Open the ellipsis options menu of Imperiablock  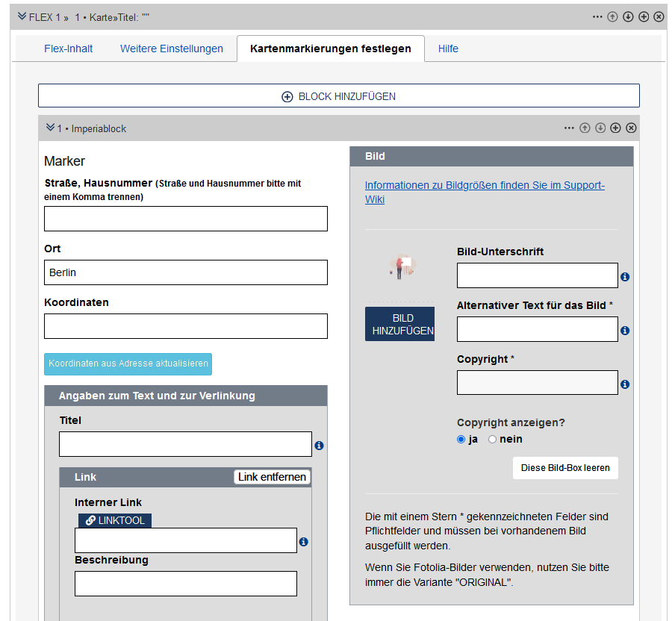click(x=569, y=128)
